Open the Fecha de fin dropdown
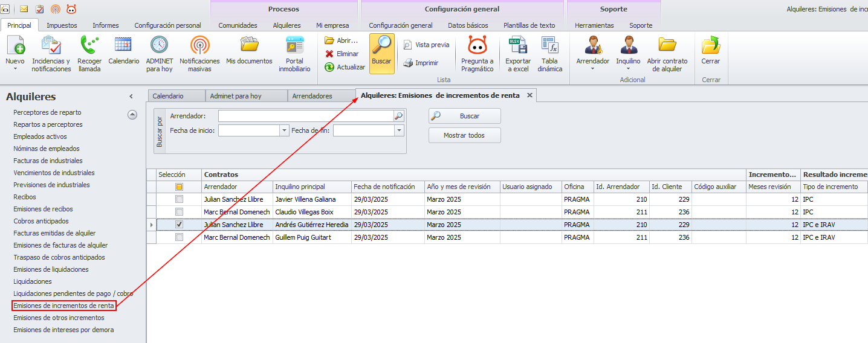Viewport: 868px width, 343px height. (399, 130)
